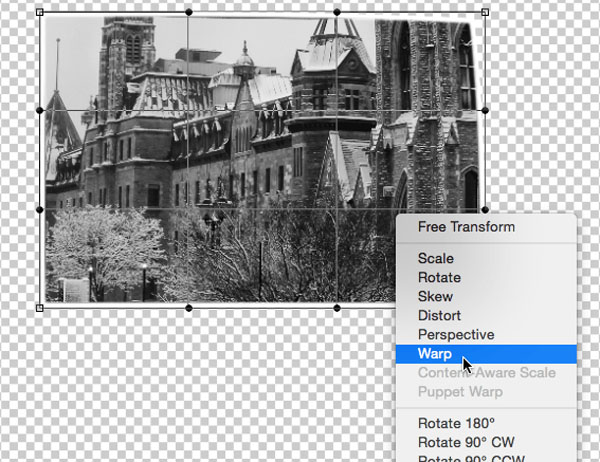Click left control point on bottom edge
Image resolution: width=600 pixels, height=462 pixels.
click(189, 308)
